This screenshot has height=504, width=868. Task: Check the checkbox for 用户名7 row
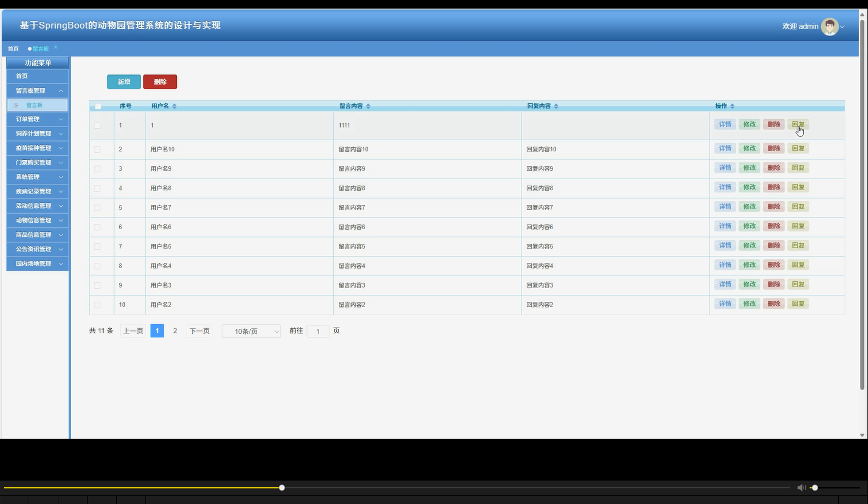pos(97,208)
